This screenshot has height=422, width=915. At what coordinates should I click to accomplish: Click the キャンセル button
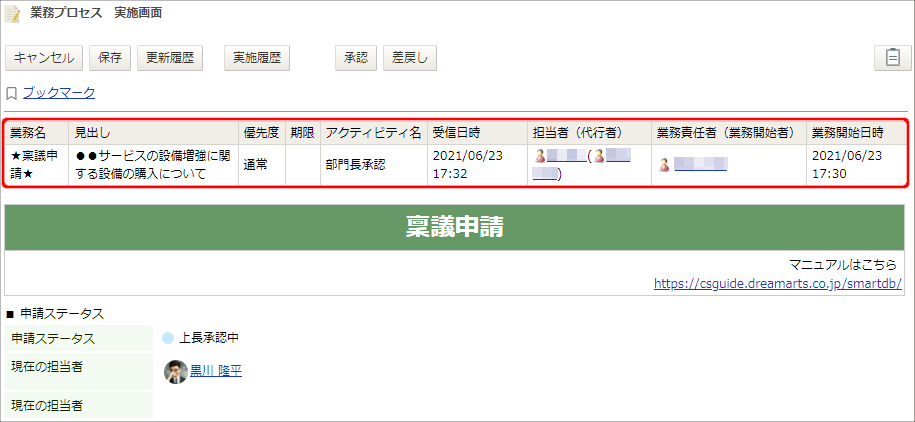click(44, 58)
